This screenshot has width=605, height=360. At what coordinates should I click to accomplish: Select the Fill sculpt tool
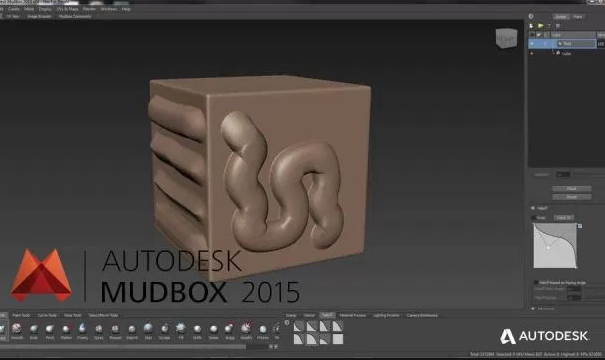coord(181,328)
